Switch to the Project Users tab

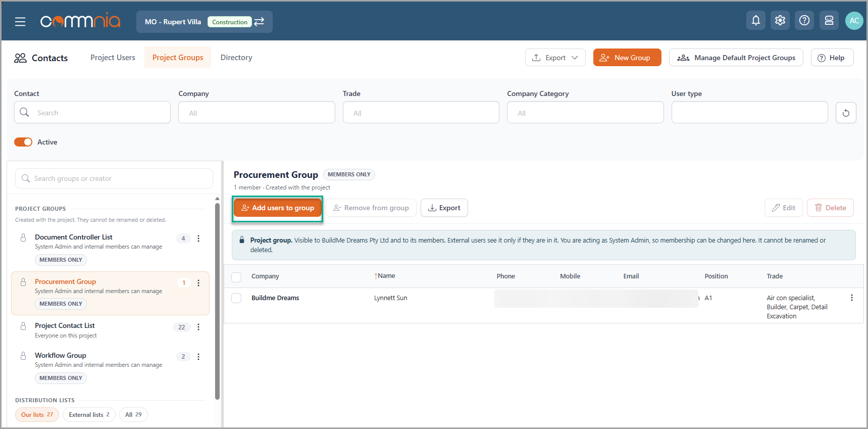click(x=113, y=58)
